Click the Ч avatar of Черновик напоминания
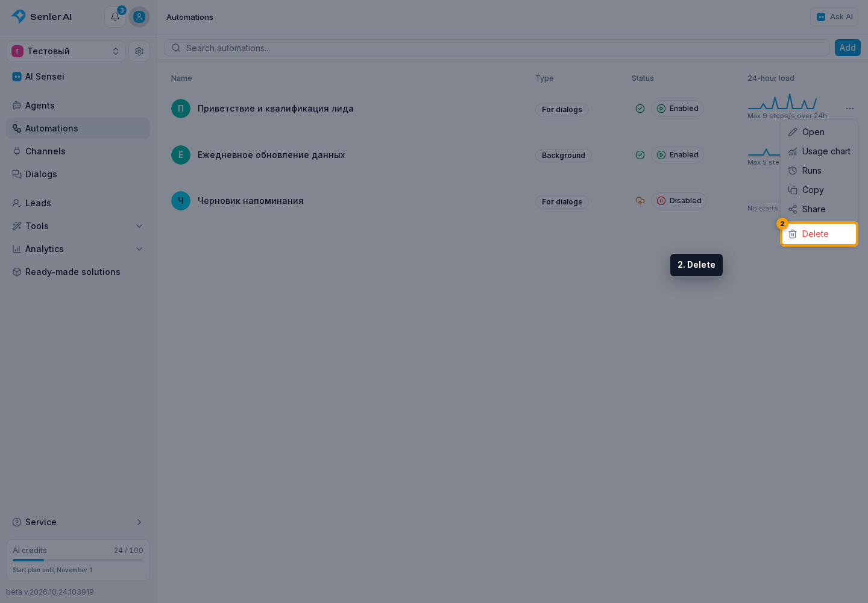The width and height of the screenshot is (868, 603). point(181,201)
